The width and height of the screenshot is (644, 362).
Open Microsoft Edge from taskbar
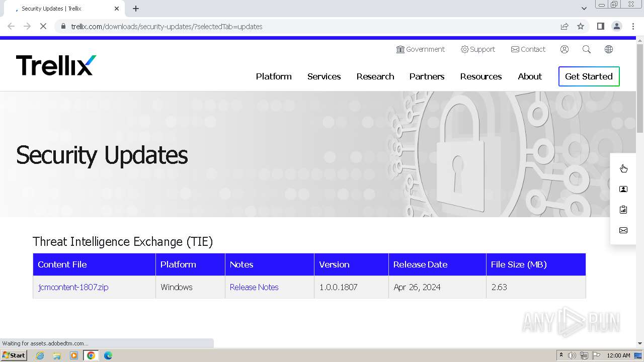tap(108, 355)
